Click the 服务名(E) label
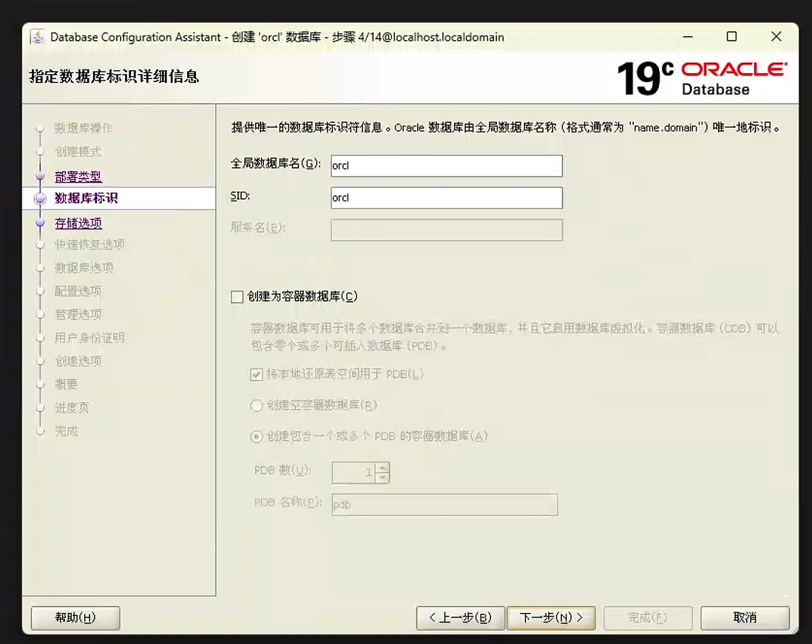The height and width of the screenshot is (644, 812). (x=258, y=228)
